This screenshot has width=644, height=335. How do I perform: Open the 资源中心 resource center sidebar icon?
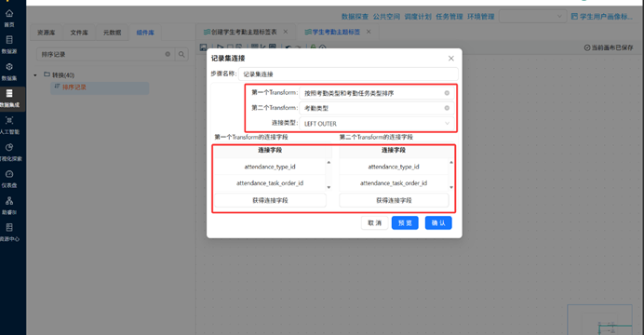9,227
